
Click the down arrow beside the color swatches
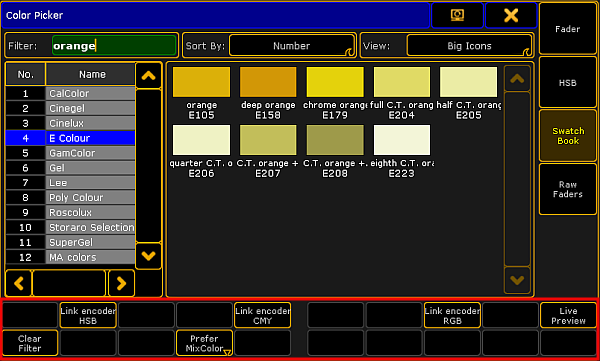(517, 280)
